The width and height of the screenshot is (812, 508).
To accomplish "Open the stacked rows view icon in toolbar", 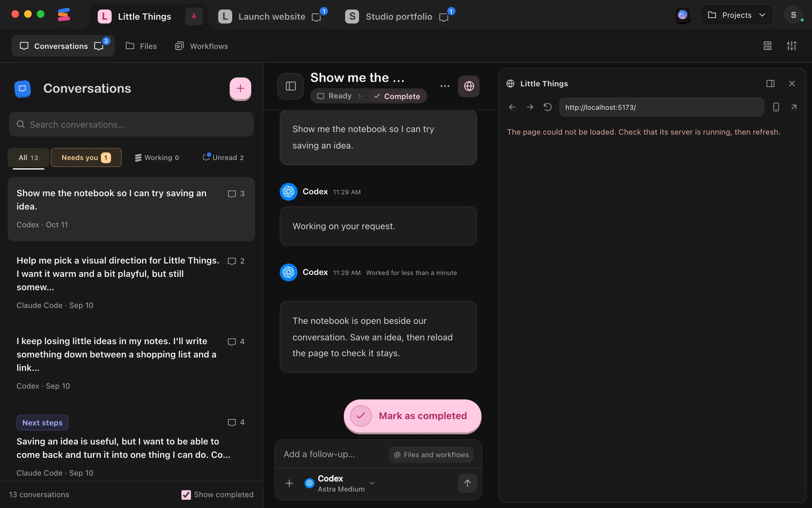I will [767, 46].
